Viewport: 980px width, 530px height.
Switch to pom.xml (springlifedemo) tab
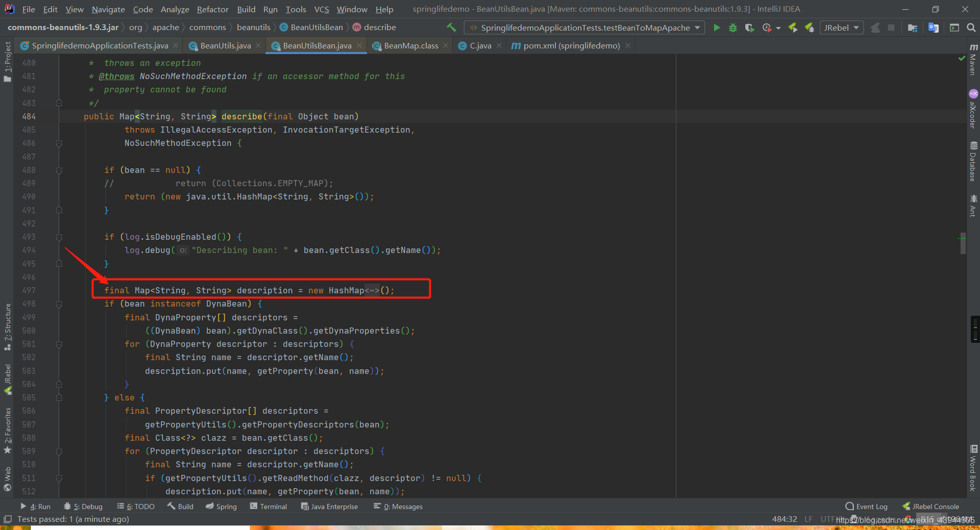point(571,46)
